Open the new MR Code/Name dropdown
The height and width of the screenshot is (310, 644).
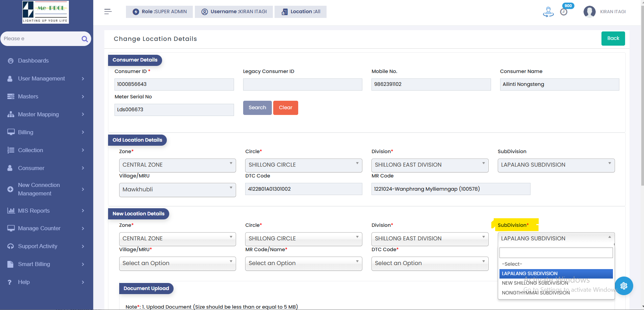[303, 263]
